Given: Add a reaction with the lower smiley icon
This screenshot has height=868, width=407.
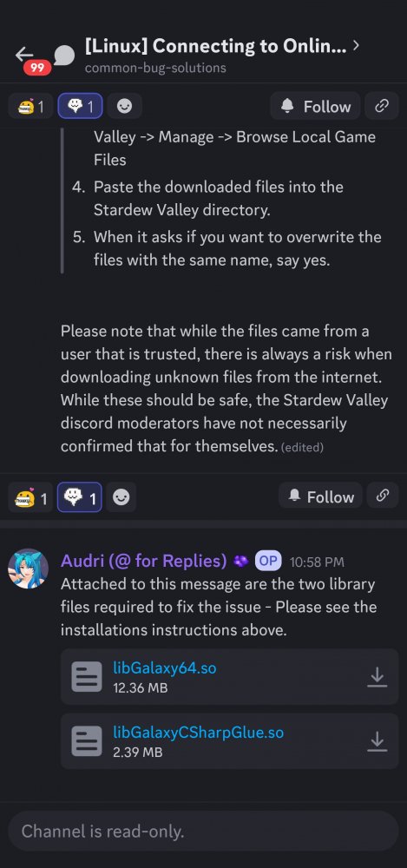Looking at the screenshot, I should coord(120,497).
